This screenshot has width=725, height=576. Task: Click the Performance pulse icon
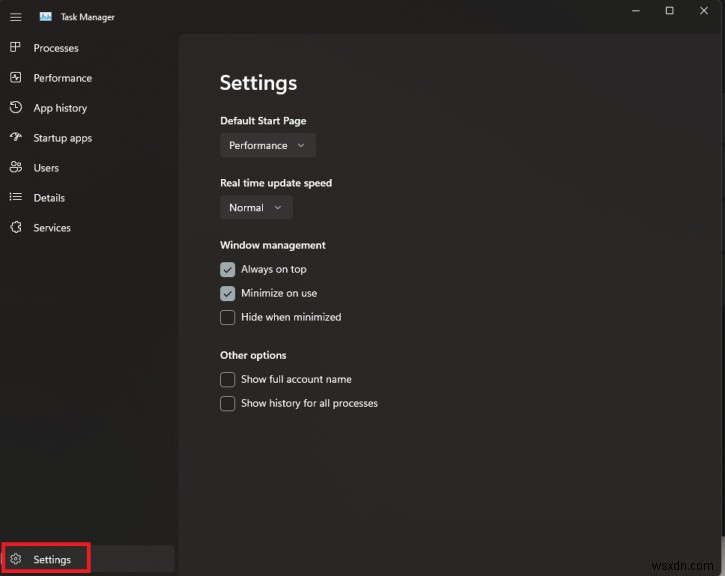pos(16,77)
